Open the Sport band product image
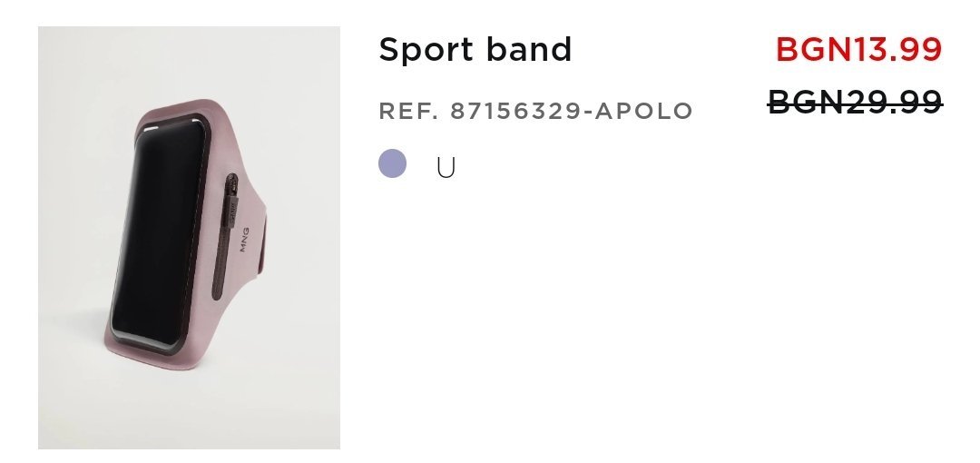980x463 pixels. pos(189,238)
